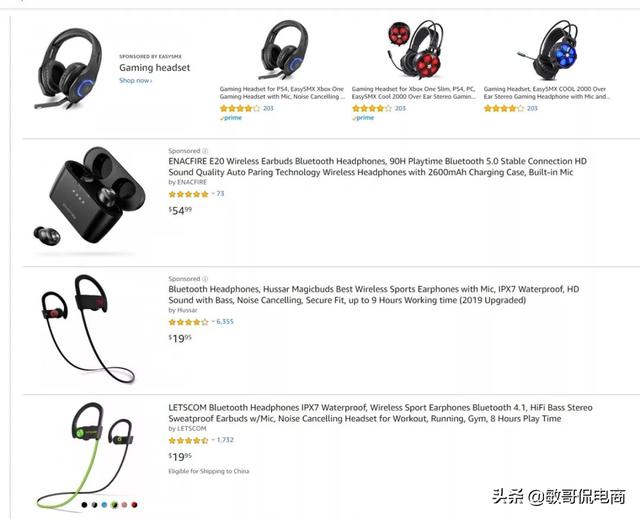This screenshot has height=519, width=640.
Task: Open the Hussar Magicbuds title link
Action: click(x=374, y=295)
